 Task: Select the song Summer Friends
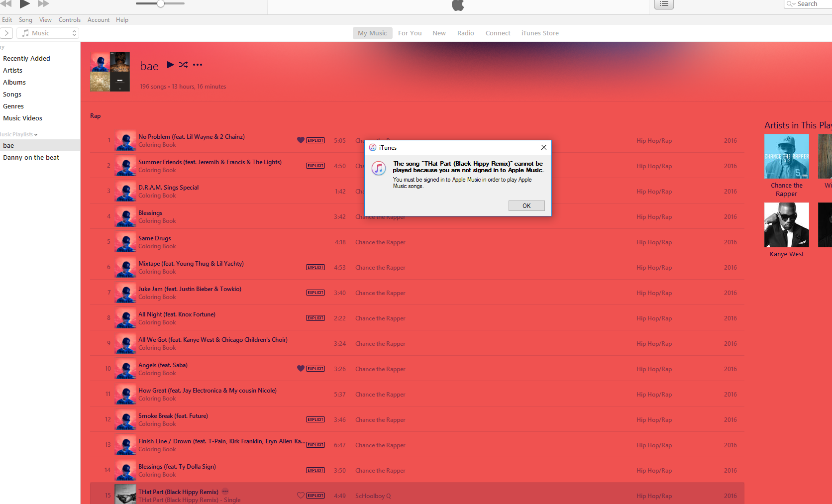coord(417,166)
